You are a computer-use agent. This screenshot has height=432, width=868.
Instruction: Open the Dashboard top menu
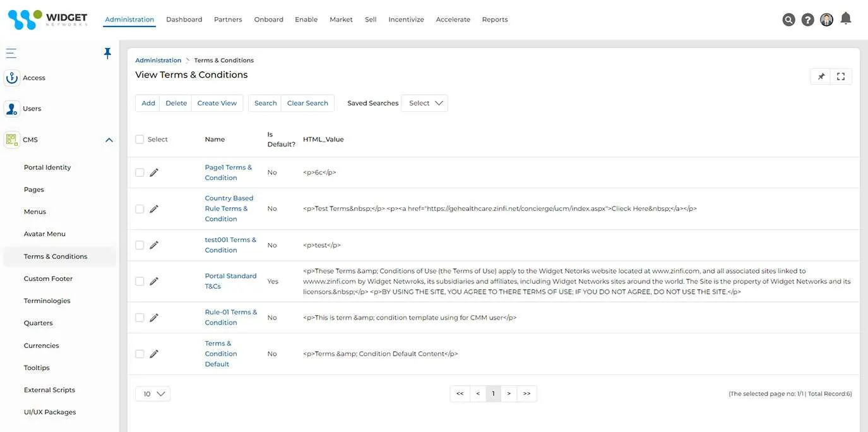pyautogui.click(x=184, y=20)
